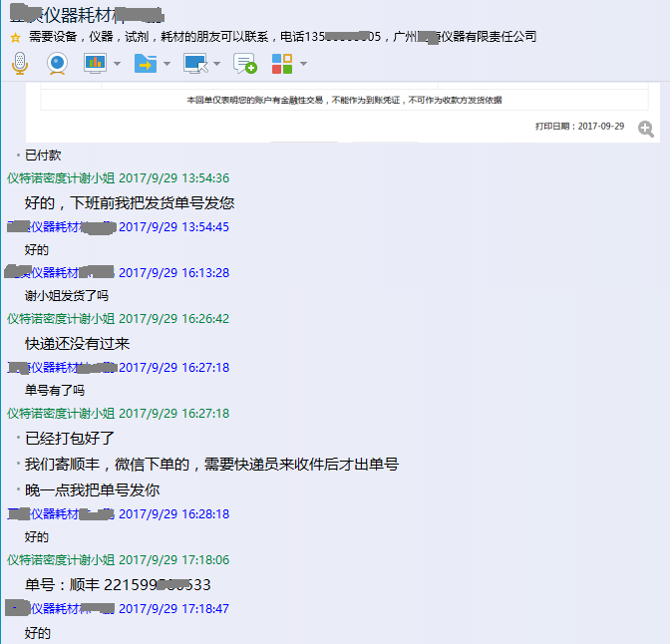670x644 pixels.
Task: Start a voice call with the microphone icon
Action: click(x=19, y=64)
